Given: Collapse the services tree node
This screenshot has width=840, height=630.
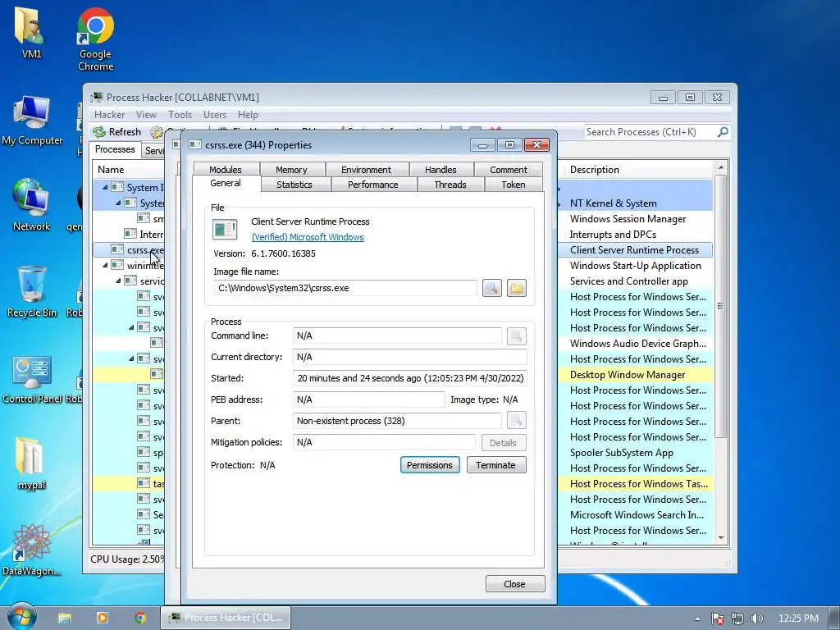Looking at the screenshot, I should tap(118, 281).
